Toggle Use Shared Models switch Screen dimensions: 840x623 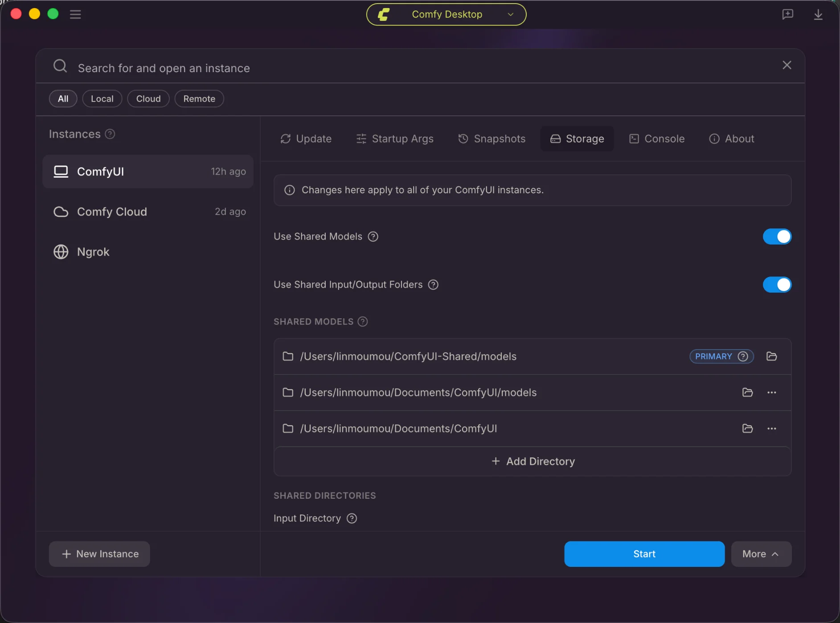[777, 236]
